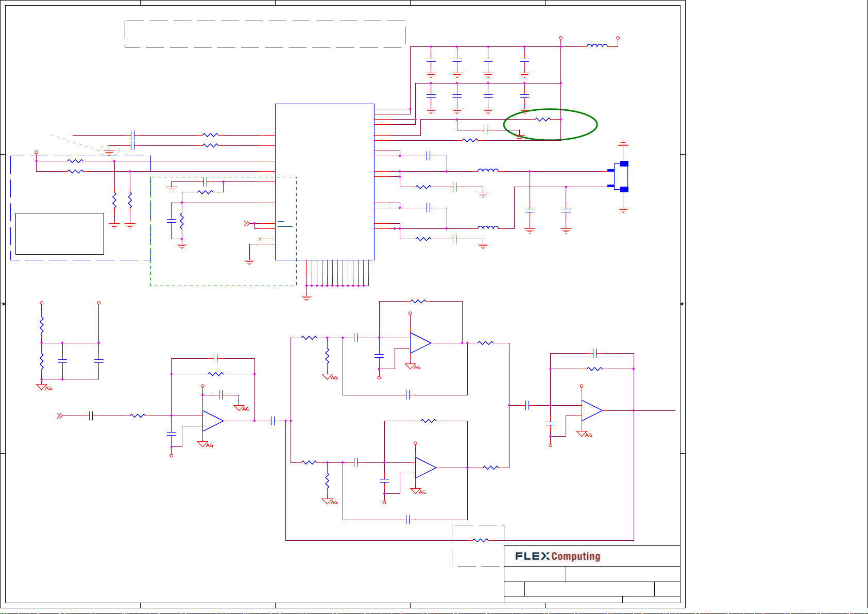Select feedback resistor above upper filter op-amp
This screenshot has width=868, height=614.
pos(418,301)
